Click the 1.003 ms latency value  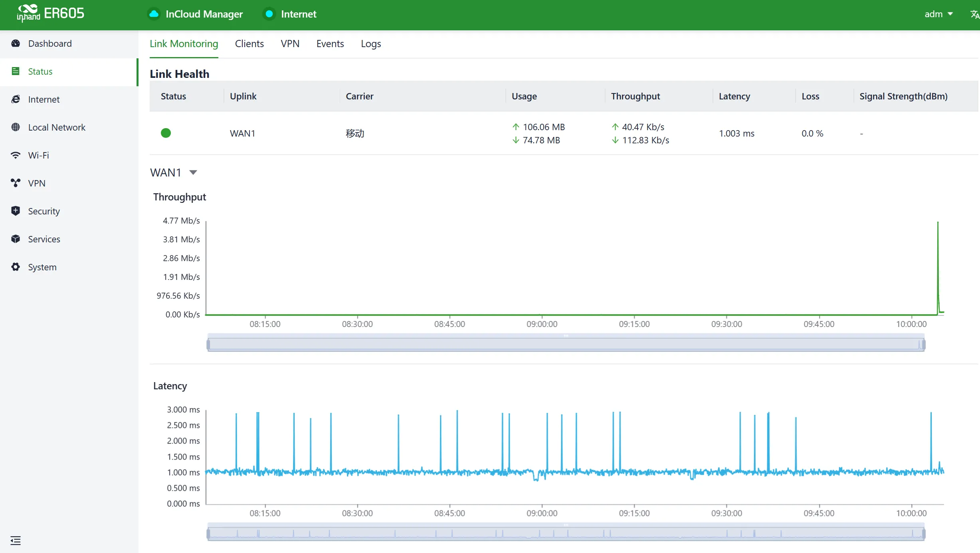736,133
